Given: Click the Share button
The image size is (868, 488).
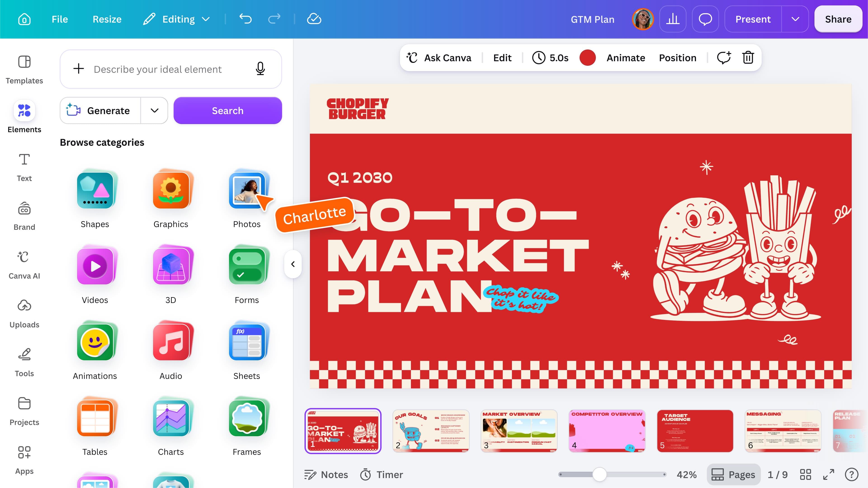Looking at the screenshot, I should [x=838, y=19].
